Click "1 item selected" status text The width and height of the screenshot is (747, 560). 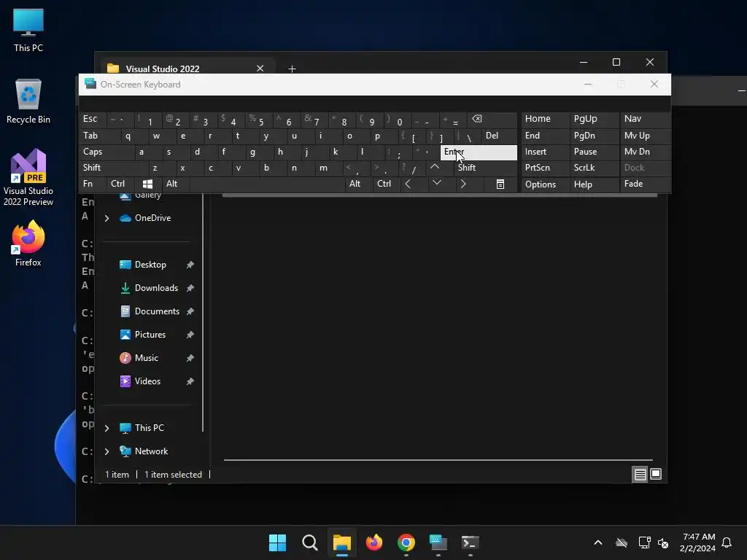pos(173,475)
